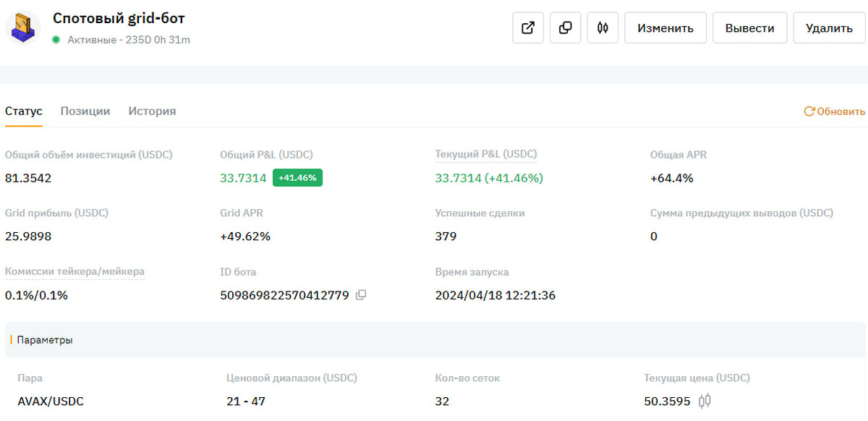868x421 pixels.
Task: Click the AVAX/USDC pair value
Action: point(51,401)
